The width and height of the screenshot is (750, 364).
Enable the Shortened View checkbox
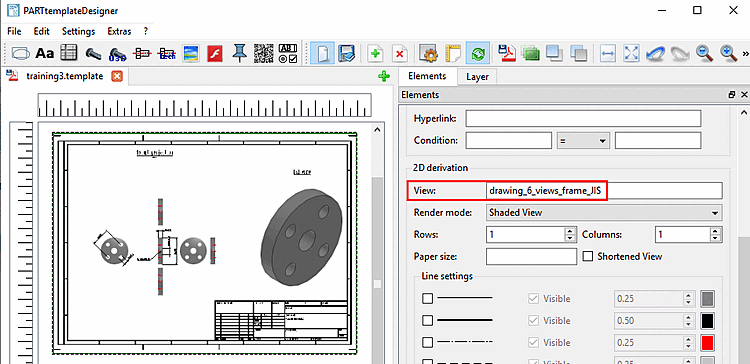point(588,256)
